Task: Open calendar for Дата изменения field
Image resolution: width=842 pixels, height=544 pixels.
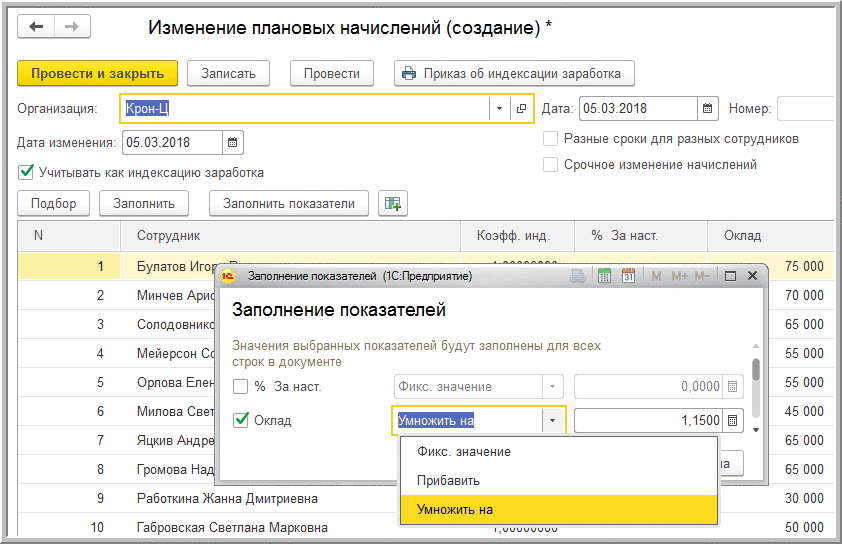Action: click(232, 142)
